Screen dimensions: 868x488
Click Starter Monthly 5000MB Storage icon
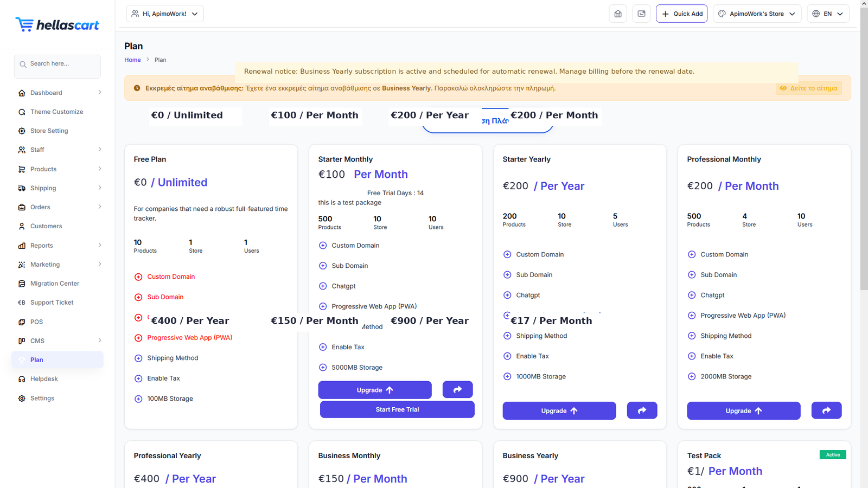[323, 368]
